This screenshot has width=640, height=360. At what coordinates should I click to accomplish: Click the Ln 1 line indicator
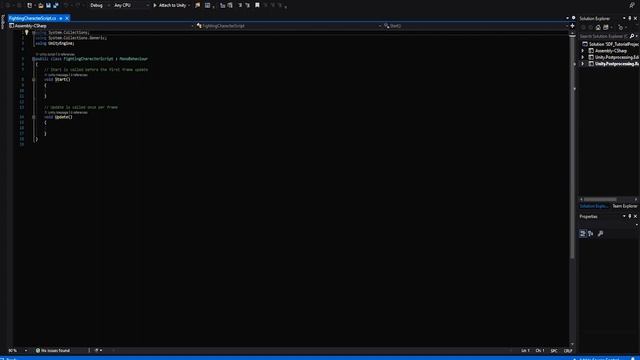tap(525, 350)
